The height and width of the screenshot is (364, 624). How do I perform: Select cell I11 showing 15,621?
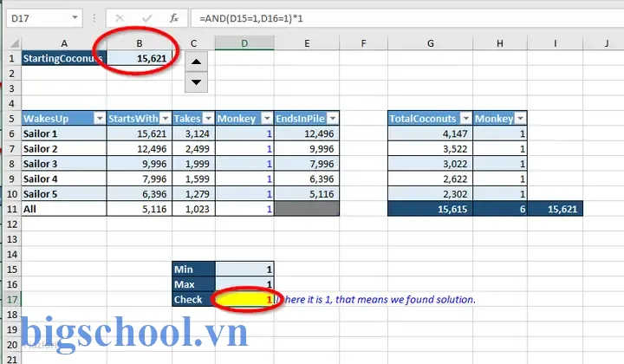click(x=556, y=209)
